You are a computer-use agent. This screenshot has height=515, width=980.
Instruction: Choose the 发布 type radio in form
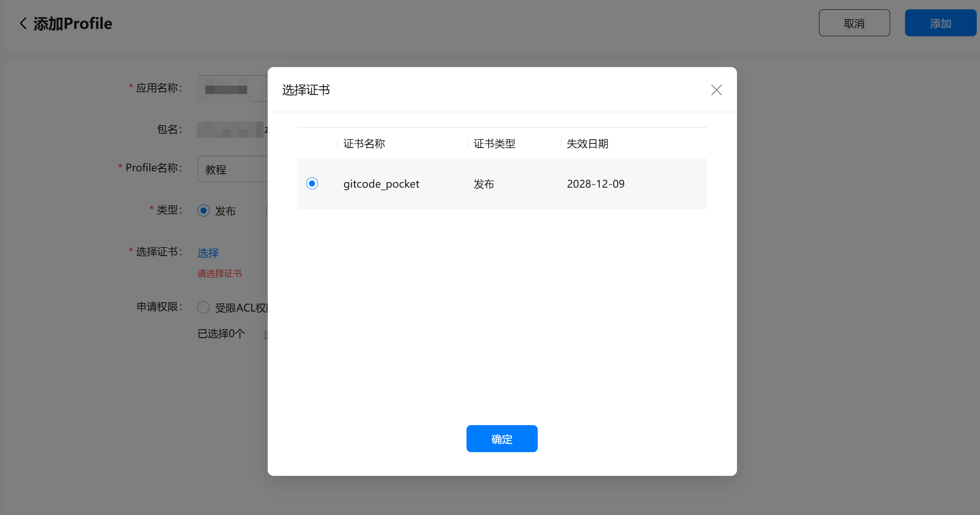[x=203, y=210]
